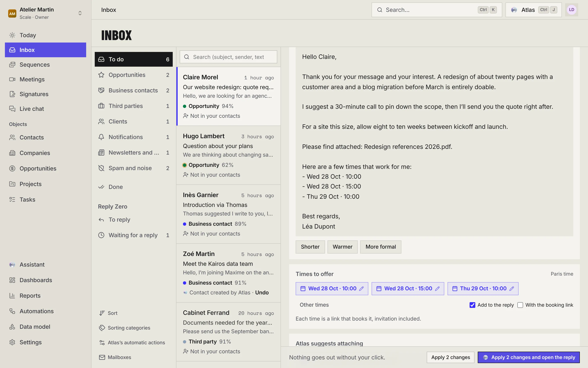Click Apply 2 changes button
Image resolution: width=588 pixels, height=368 pixels.
point(450,357)
